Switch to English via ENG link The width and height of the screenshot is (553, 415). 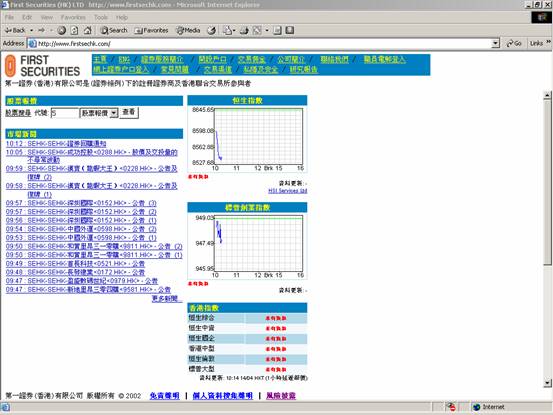coord(124,60)
